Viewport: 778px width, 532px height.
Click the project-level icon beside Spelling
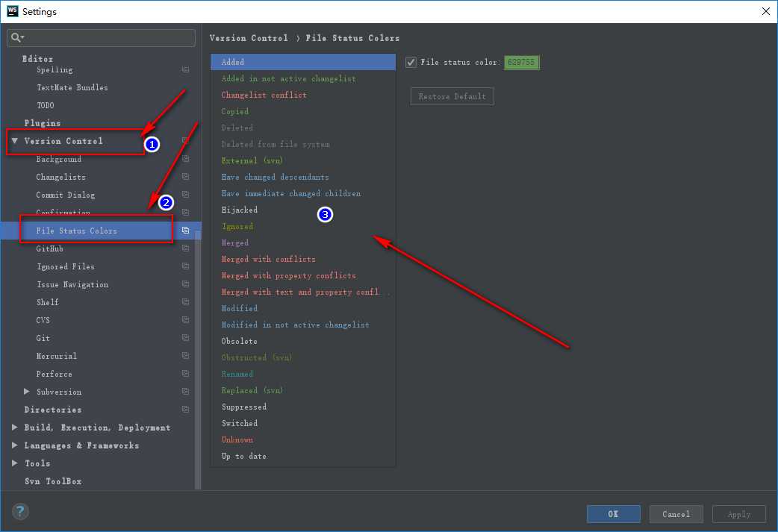(186, 70)
